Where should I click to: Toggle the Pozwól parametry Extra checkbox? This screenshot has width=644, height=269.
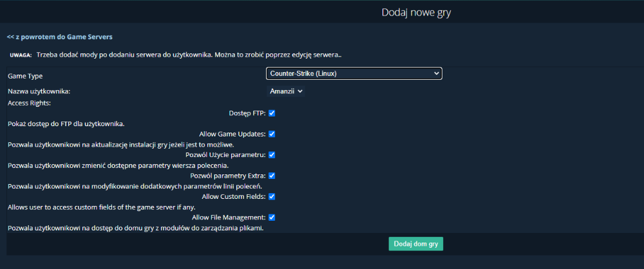pyautogui.click(x=272, y=176)
